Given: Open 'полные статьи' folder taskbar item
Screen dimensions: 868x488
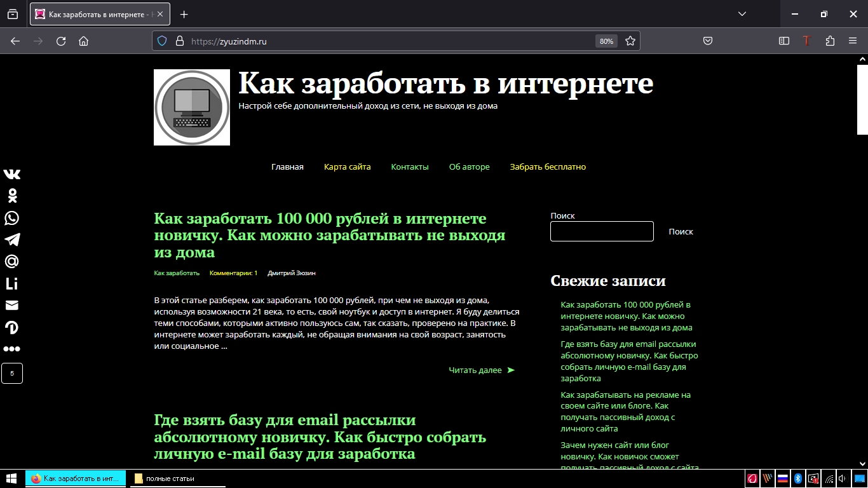Looking at the screenshot, I should click(x=178, y=478).
